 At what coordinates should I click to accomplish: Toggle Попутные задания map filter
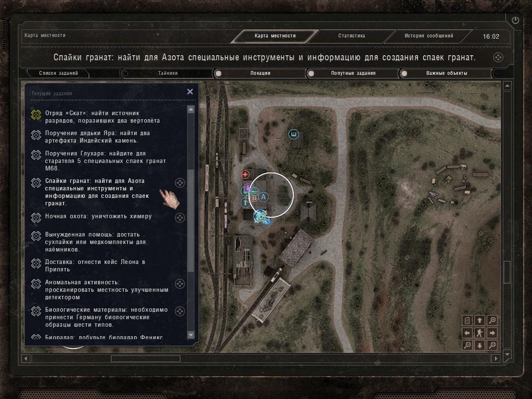click(x=353, y=73)
